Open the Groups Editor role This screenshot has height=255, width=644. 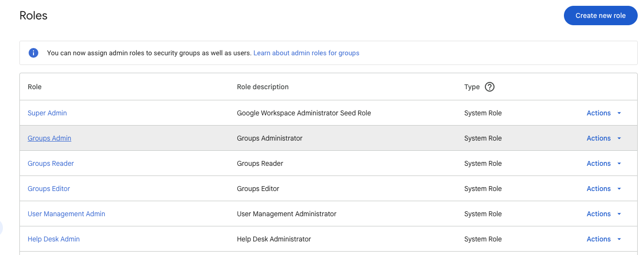point(49,189)
